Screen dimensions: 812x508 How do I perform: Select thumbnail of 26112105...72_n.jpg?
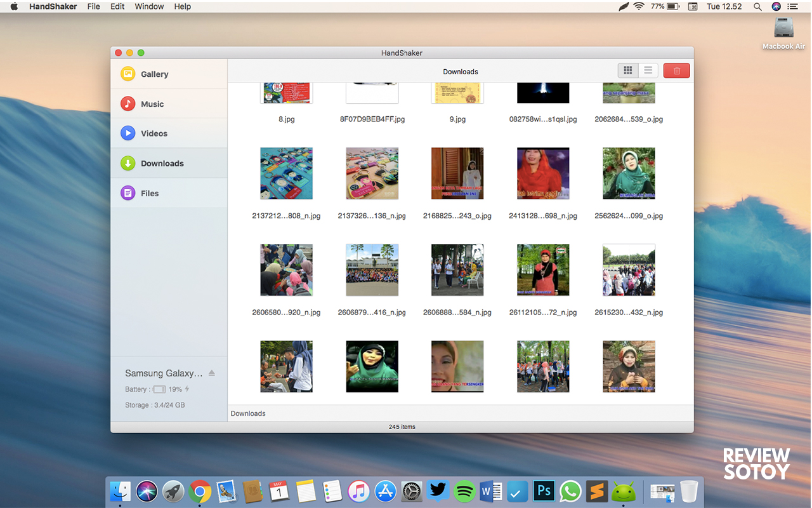(x=543, y=270)
